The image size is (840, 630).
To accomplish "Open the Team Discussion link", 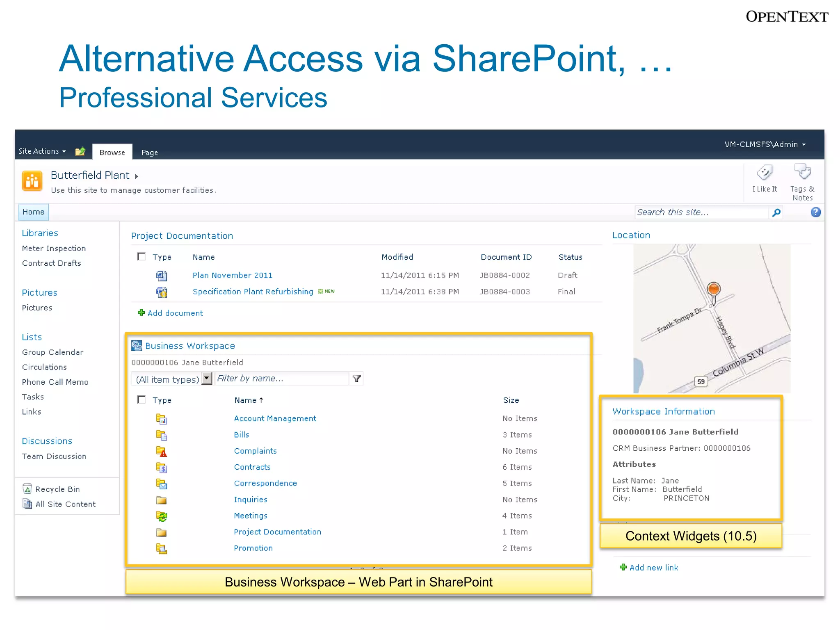I will (x=54, y=456).
